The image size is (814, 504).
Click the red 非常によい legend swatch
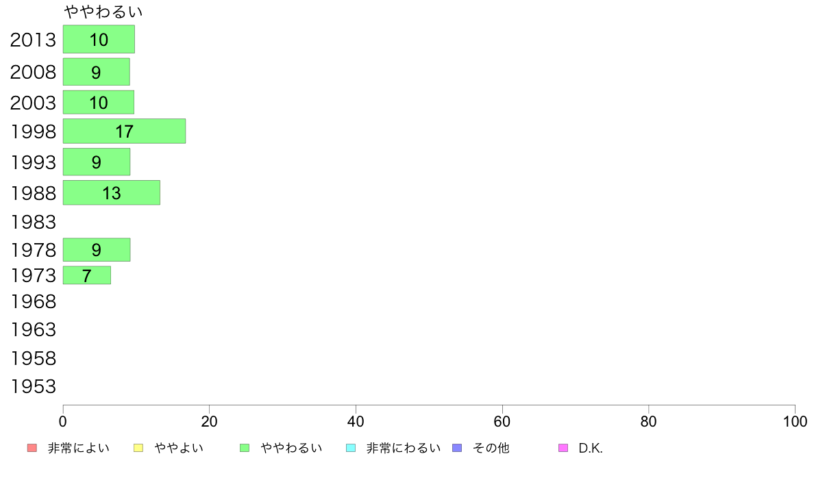point(32,448)
